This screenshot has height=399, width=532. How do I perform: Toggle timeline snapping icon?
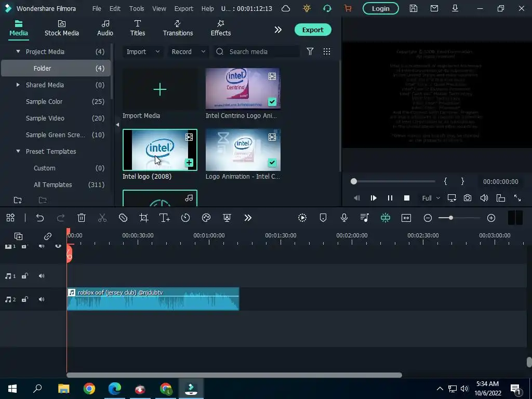385,218
